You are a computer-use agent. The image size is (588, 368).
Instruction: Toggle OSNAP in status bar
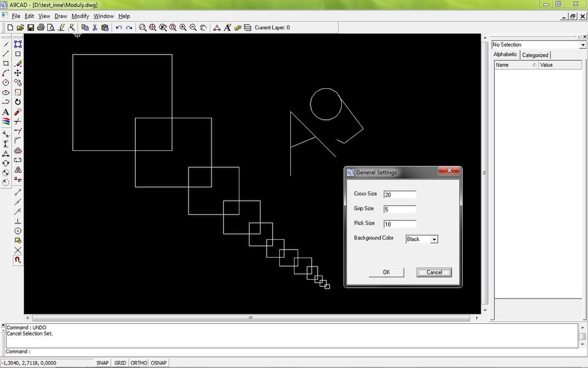(x=158, y=363)
